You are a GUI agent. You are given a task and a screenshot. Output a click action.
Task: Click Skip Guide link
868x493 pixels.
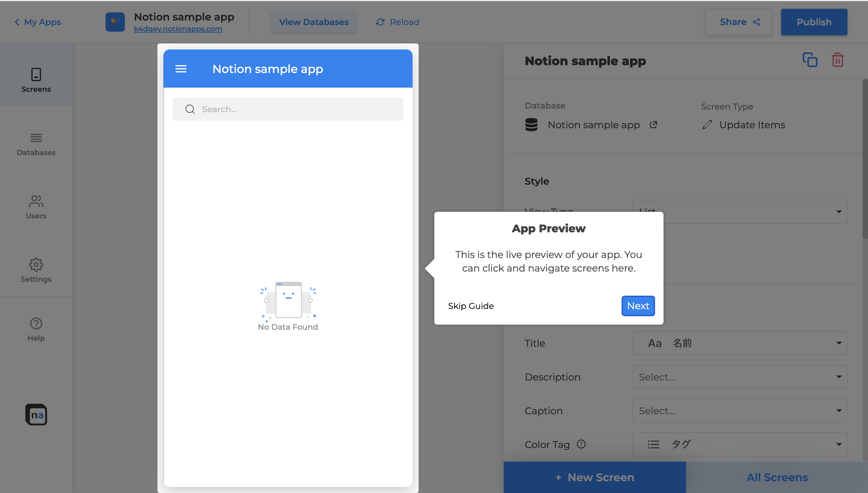tap(471, 306)
